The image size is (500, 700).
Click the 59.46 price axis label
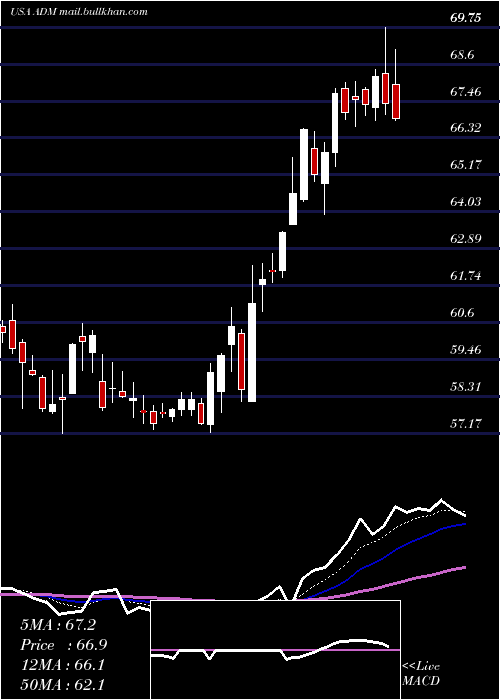(466, 349)
